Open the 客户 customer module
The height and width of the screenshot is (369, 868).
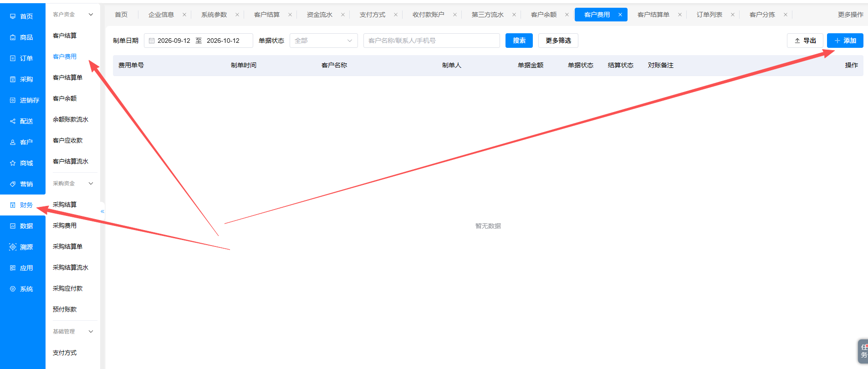[x=22, y=142]
